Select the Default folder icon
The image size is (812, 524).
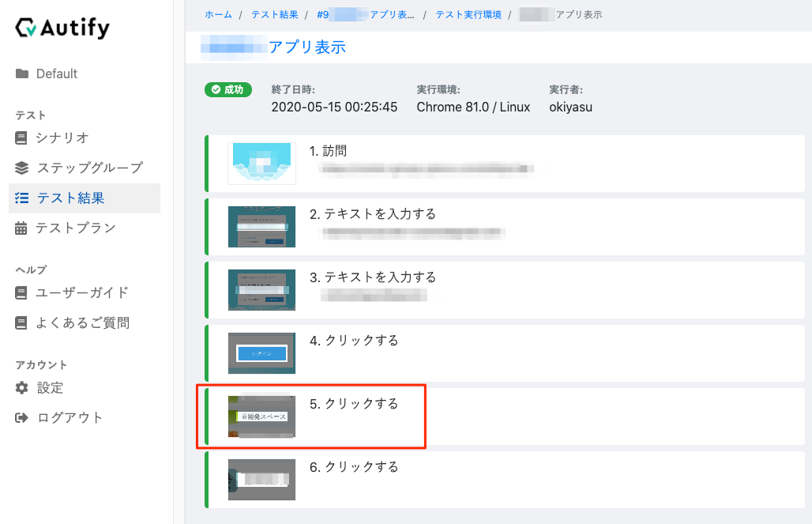click(x=23, y=74)
